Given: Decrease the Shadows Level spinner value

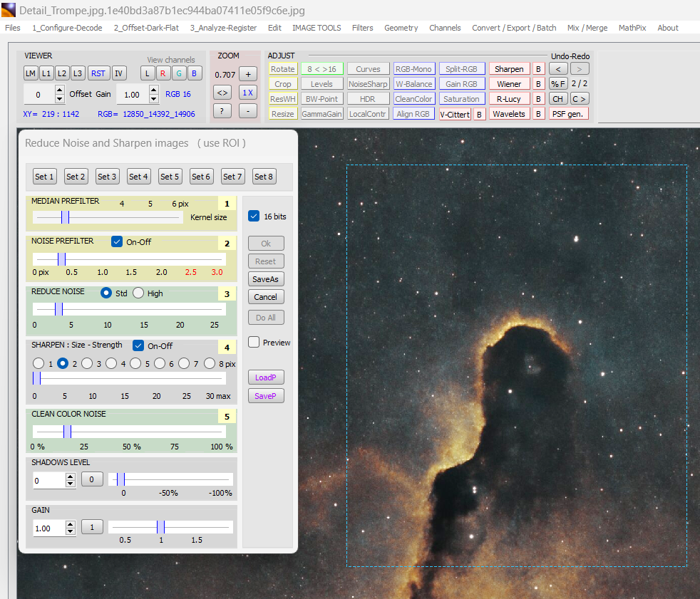Looking at the screenshot, I should point(70,484).
